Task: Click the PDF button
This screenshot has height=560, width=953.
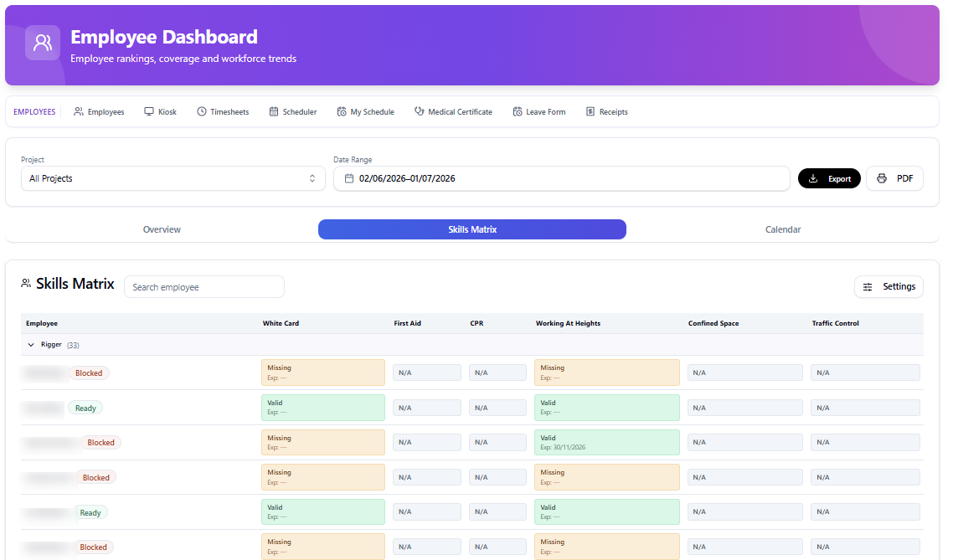Action: click(x=894, y=178)
